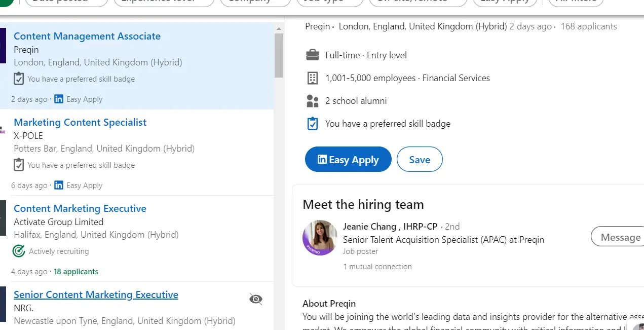
Task: Message the hiring team member
Action: [x=618, y=237]
